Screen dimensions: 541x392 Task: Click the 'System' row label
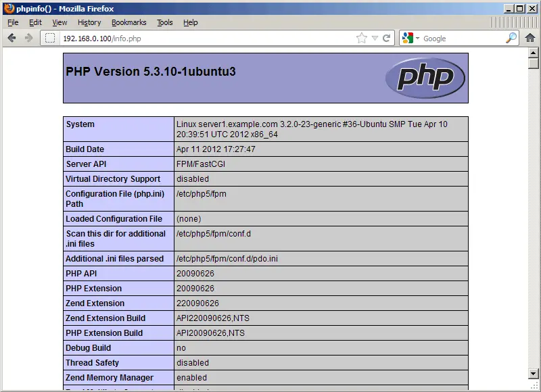click(80, 124)
